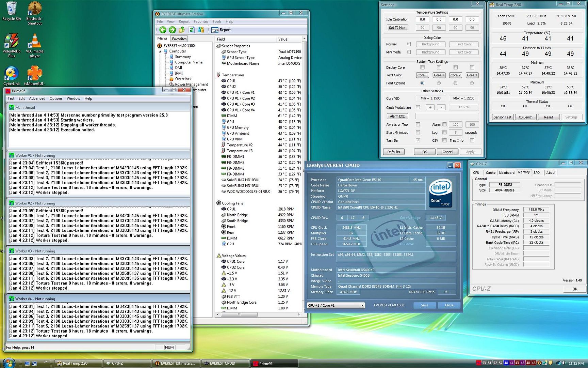This screenshot has width=588, height=368.
Task: Open the Test menu in Prime95
Action: (x=11, y=98)
